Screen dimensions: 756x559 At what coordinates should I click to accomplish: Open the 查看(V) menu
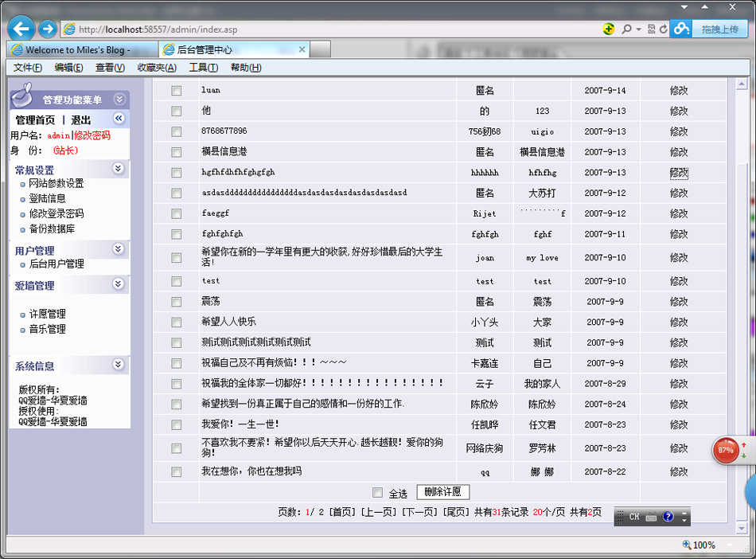point(110,68)
